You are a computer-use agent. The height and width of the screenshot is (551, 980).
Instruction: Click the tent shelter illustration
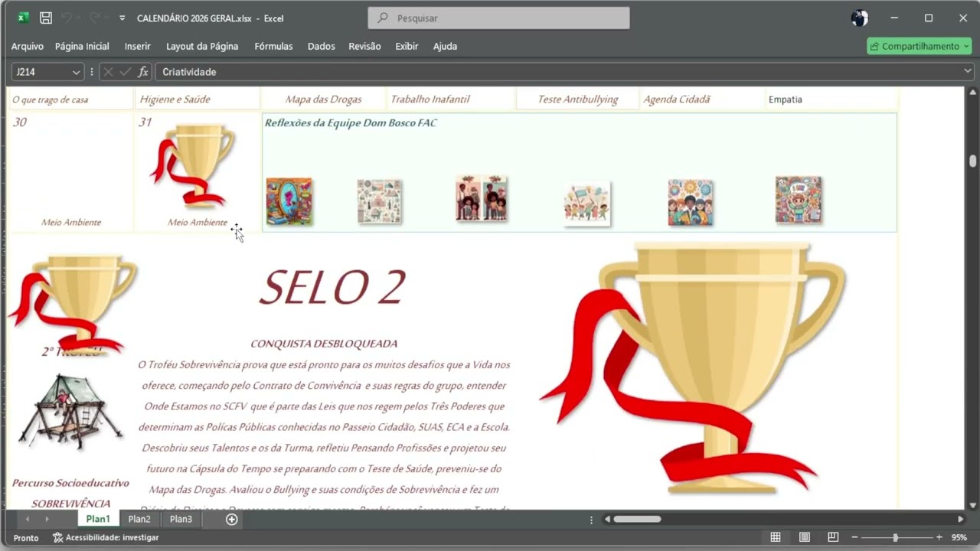(x=70, y=412)
